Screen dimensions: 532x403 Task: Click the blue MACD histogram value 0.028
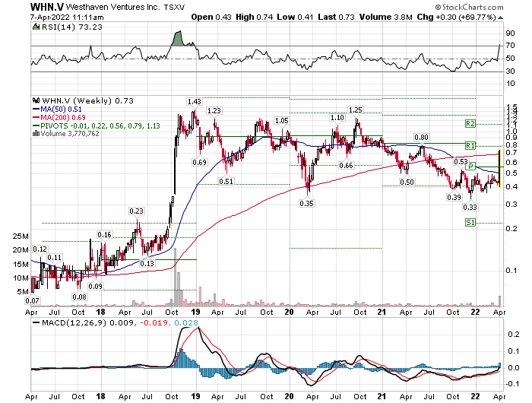click(186, 322)
